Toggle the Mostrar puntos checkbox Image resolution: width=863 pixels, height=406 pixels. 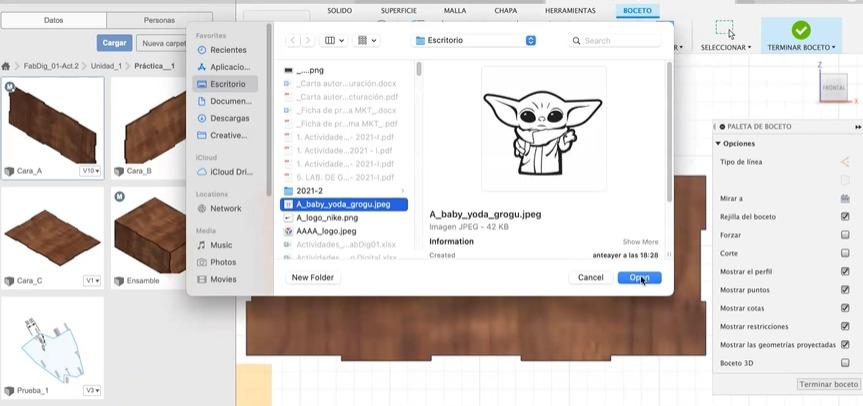845,289
